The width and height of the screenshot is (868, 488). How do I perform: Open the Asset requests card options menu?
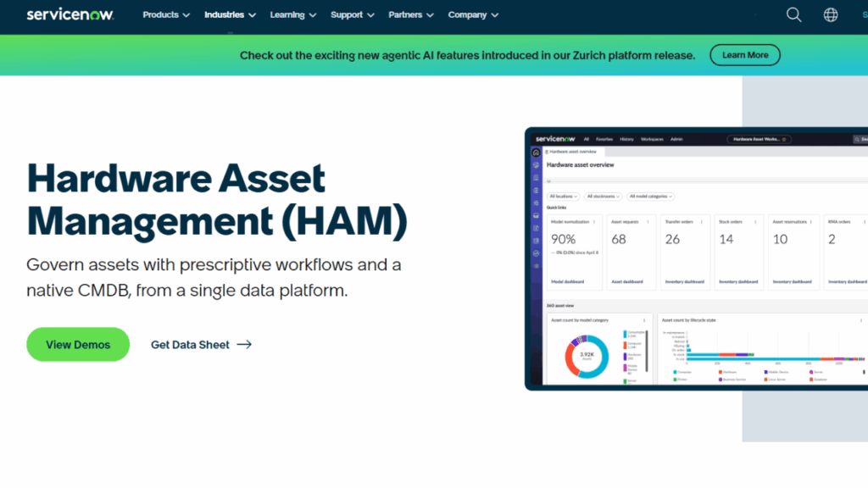(648, 222)
